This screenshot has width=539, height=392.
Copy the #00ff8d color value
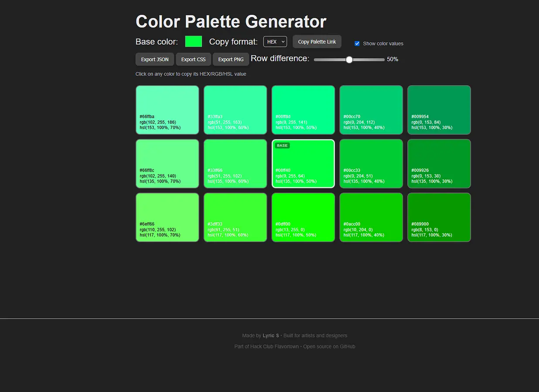[303, 110]
